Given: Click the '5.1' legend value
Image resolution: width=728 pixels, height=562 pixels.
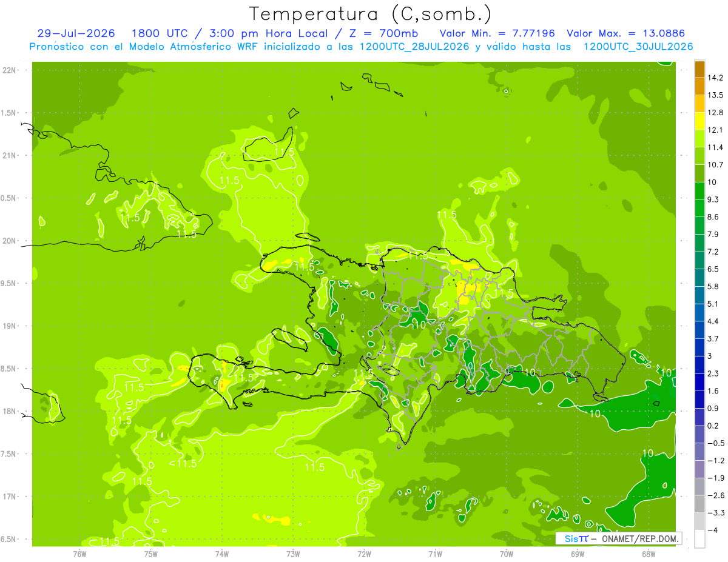Looking at the screenshot, I should click(x=714, y=304).
